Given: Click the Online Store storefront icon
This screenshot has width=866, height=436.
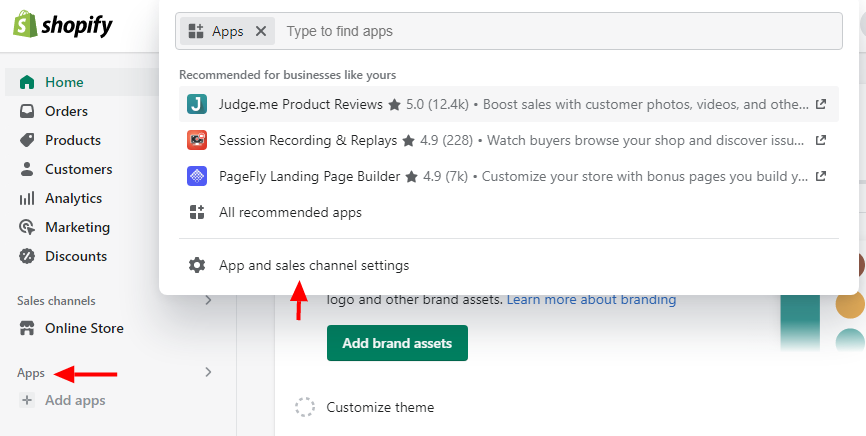Looking at the screenshot, I should click(27, 328).
